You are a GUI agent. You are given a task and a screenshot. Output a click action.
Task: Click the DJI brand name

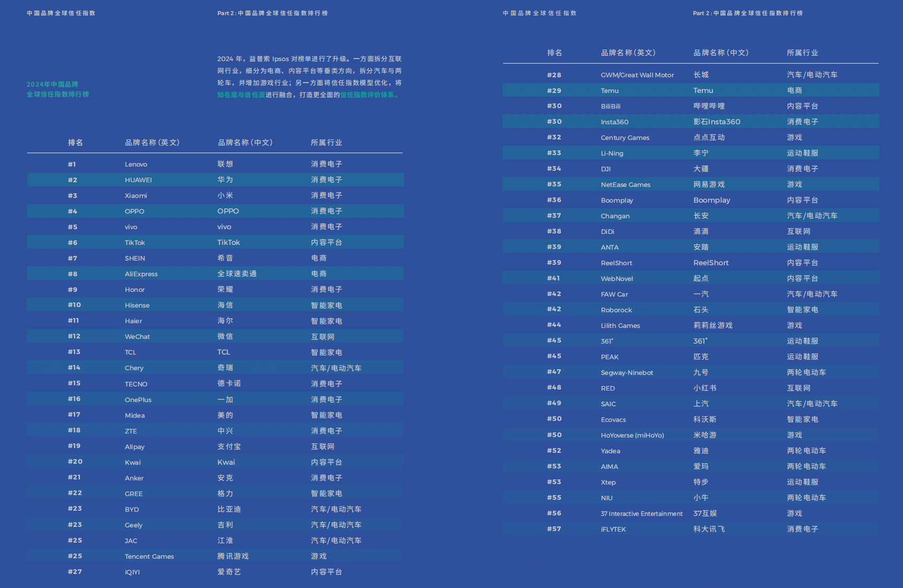click(606, 169)
